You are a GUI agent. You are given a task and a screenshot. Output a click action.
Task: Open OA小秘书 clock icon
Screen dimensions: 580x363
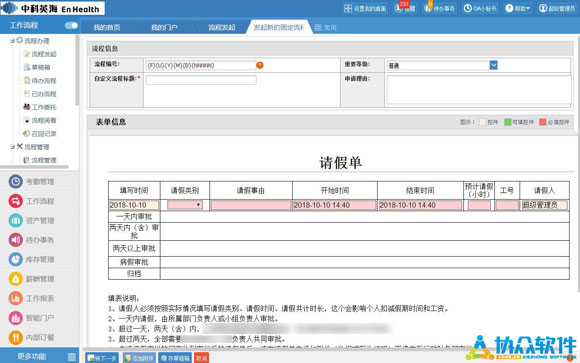[x=468, y=9]
